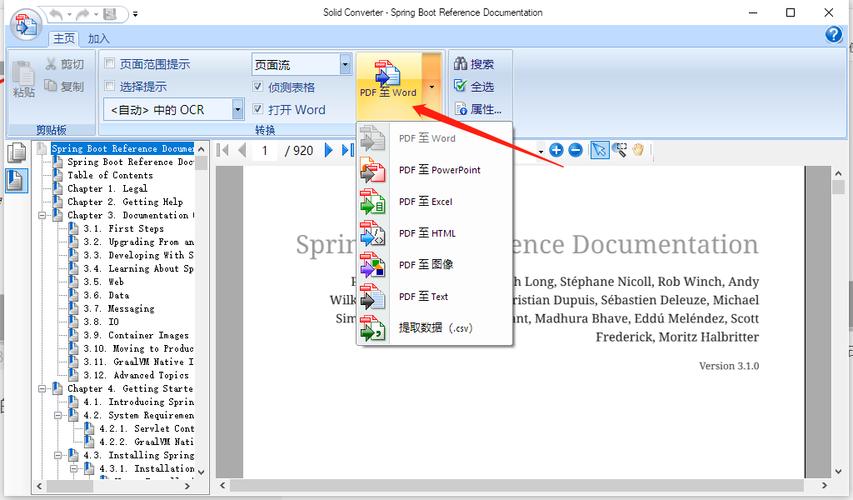Switch to the 主页 ribbon tab
Viewport: 853px width, 500px height.
point(64,38)
